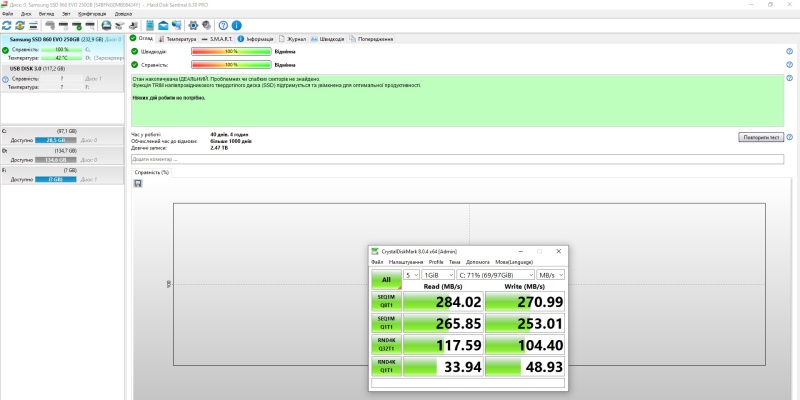Click help icon beside Справність bar
The image size is (800, 400).
(x=789, y=65)
